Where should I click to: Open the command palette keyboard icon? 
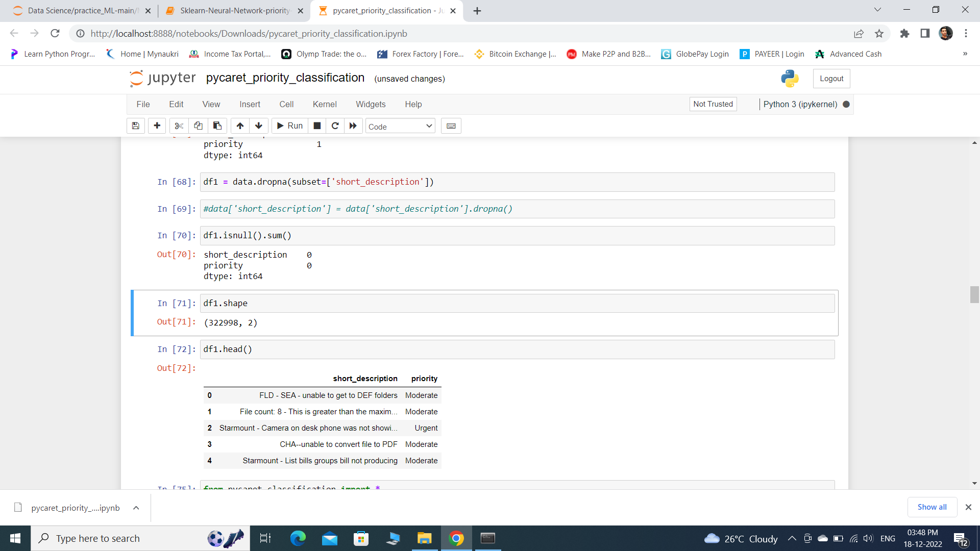(451, 126)
